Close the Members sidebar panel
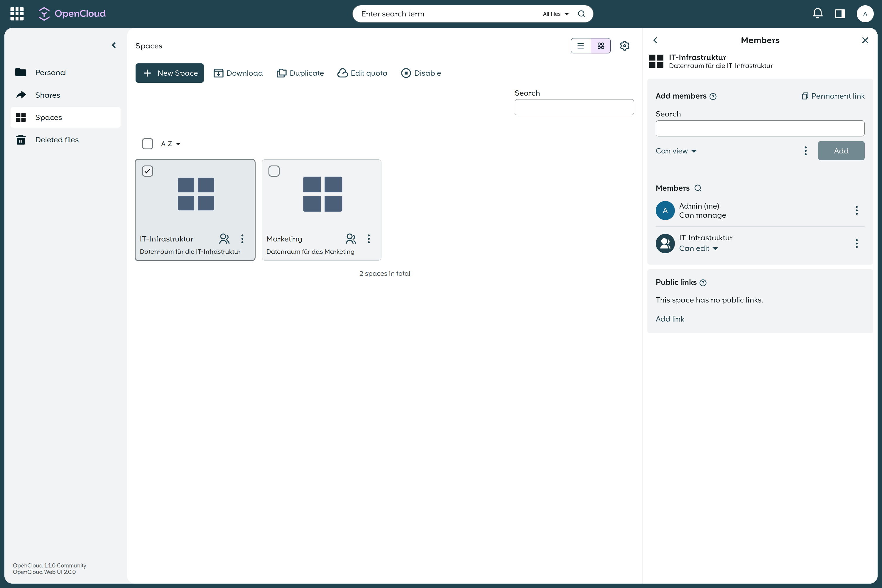This screenshot has width=882, height=588. pyautogui.click(x=865, y=40)
